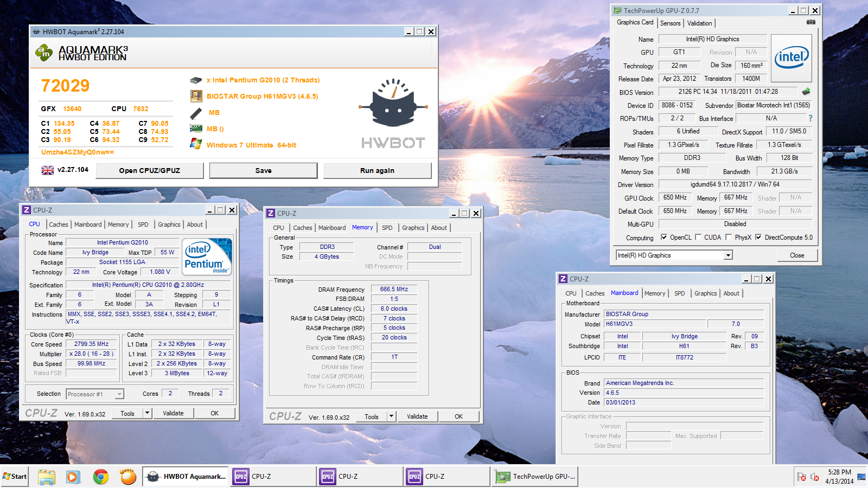Click Save button in Aquamark
This screenshot has height=488, width=868.
tap(264, 170)
